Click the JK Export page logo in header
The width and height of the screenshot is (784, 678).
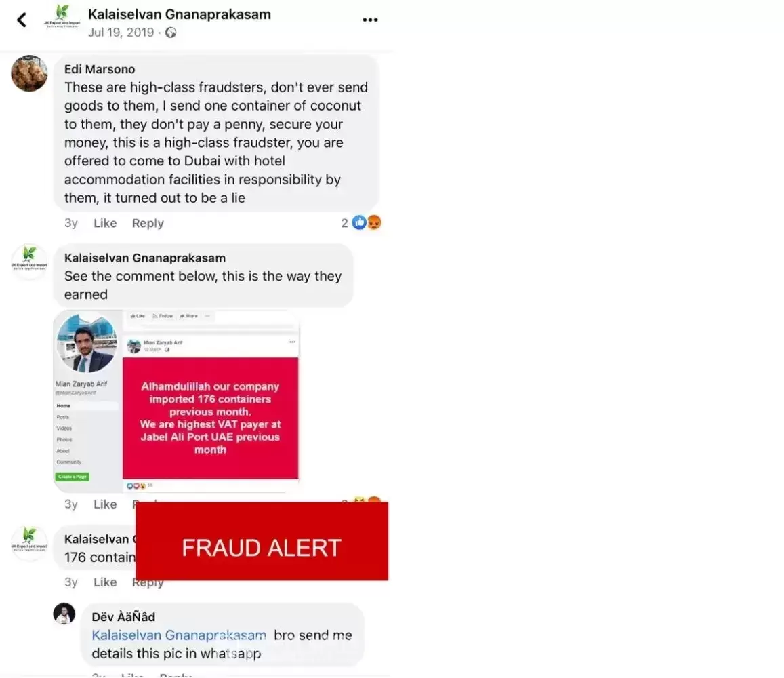[x=62, y=16]
